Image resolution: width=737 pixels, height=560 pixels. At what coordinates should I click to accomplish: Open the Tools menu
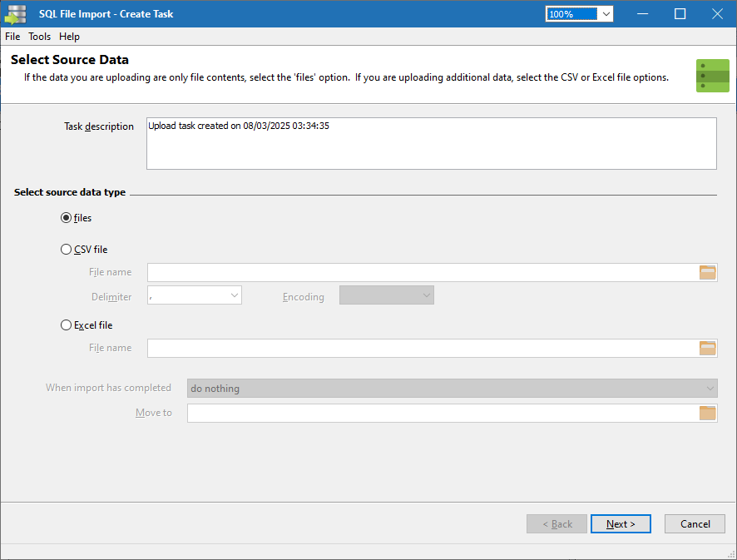tap(40, 37)
